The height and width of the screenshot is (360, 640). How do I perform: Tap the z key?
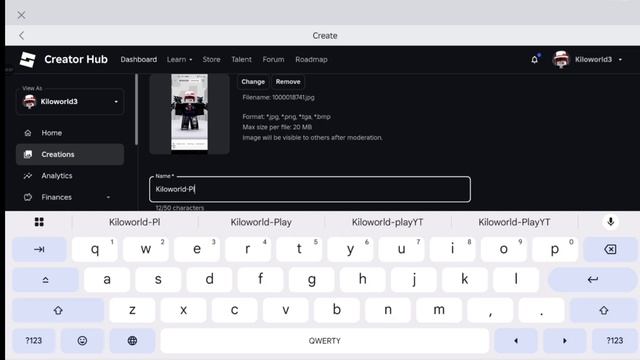click(x=132, y=311)
